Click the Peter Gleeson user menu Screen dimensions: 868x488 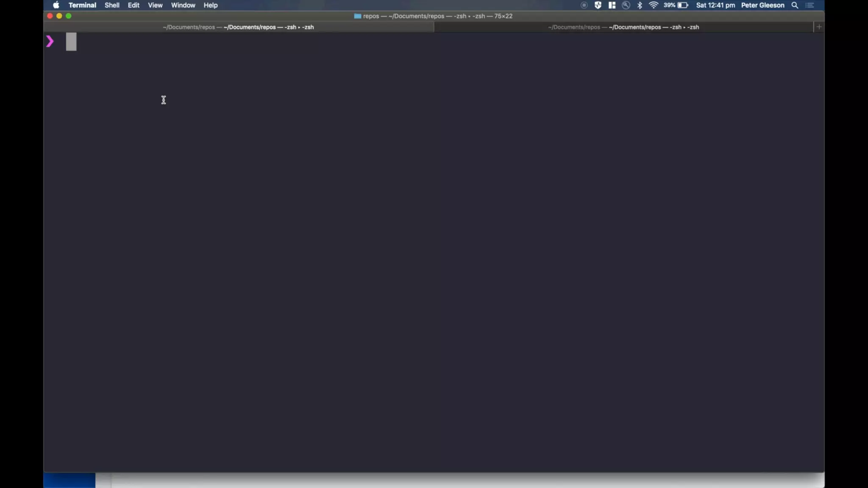tap(762, 5)
